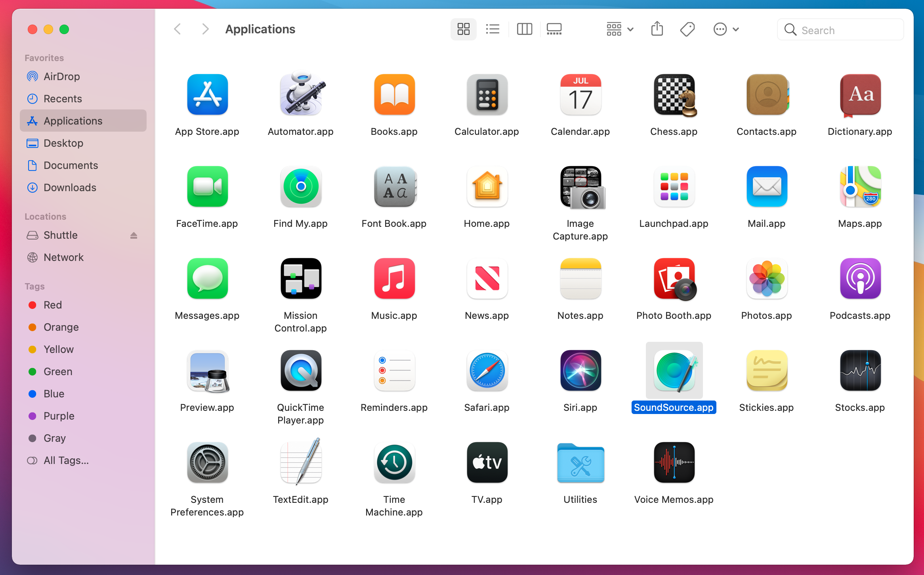924x575 pixels.
Task: Click the Voice Memos app icon
Action: tap(674, 462)
